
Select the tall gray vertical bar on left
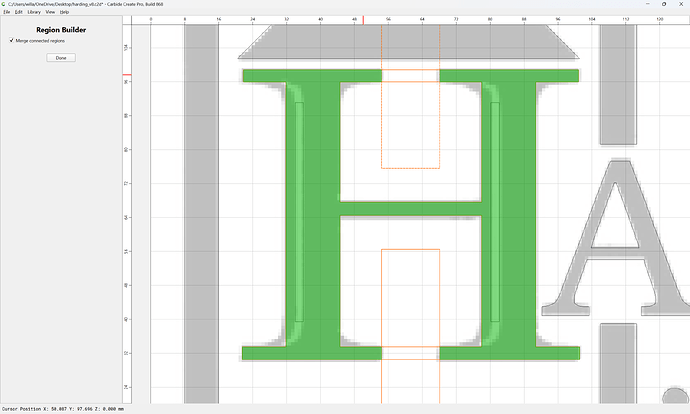[201, 214]
